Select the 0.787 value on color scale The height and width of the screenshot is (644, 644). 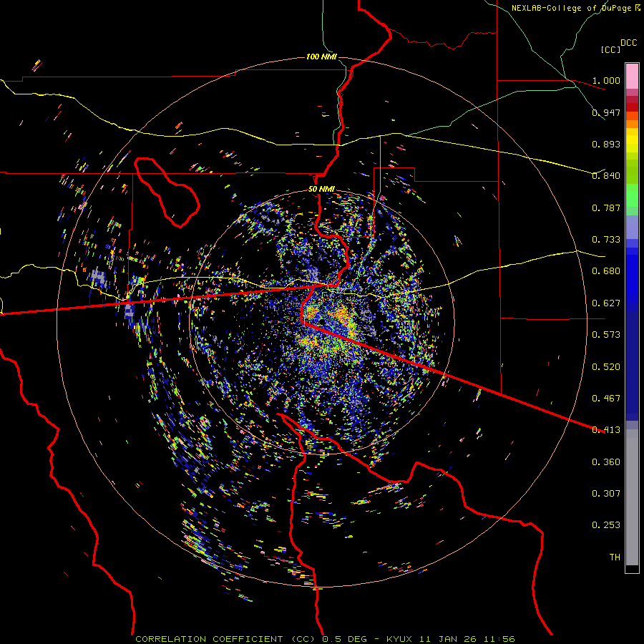[x=606, y=208]
